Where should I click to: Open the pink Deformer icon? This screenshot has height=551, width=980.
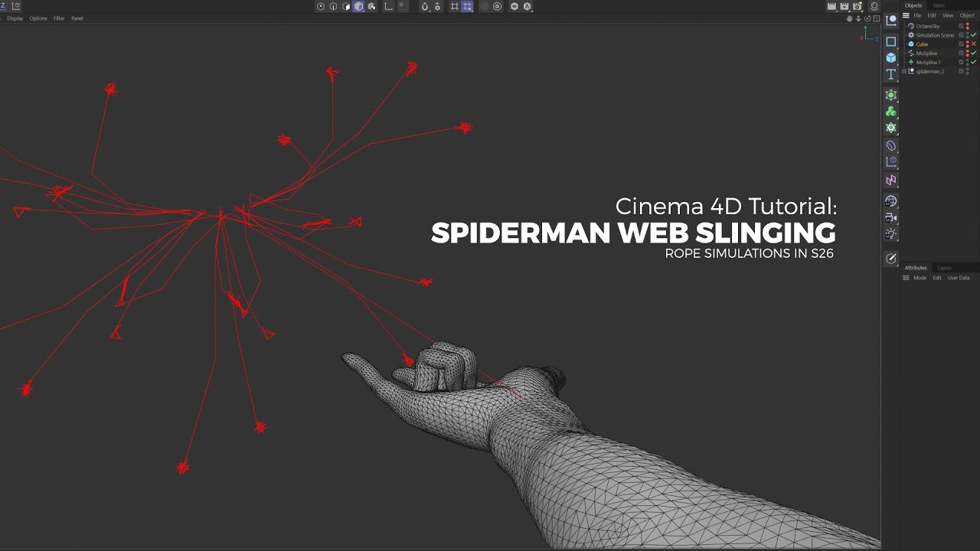[891, 181]
